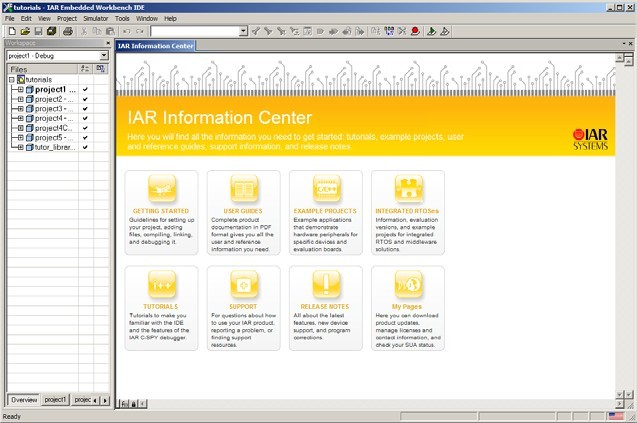The height and width of the screenshot is (423, 637).
Task: Expand the project2 tree node
Action: 20,99
